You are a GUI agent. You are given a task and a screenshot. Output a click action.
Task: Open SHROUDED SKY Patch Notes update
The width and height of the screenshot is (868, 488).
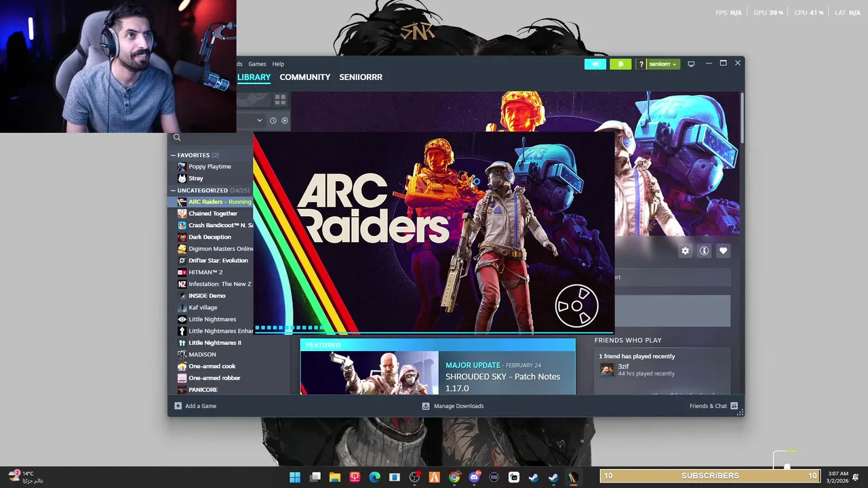click(x=502, y=382)
